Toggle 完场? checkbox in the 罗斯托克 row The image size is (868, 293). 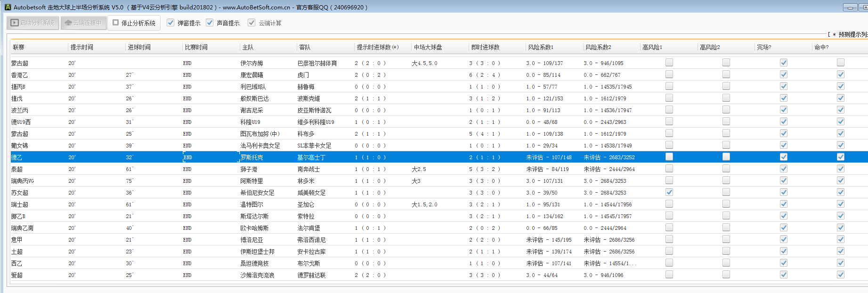tap(784, 157)
